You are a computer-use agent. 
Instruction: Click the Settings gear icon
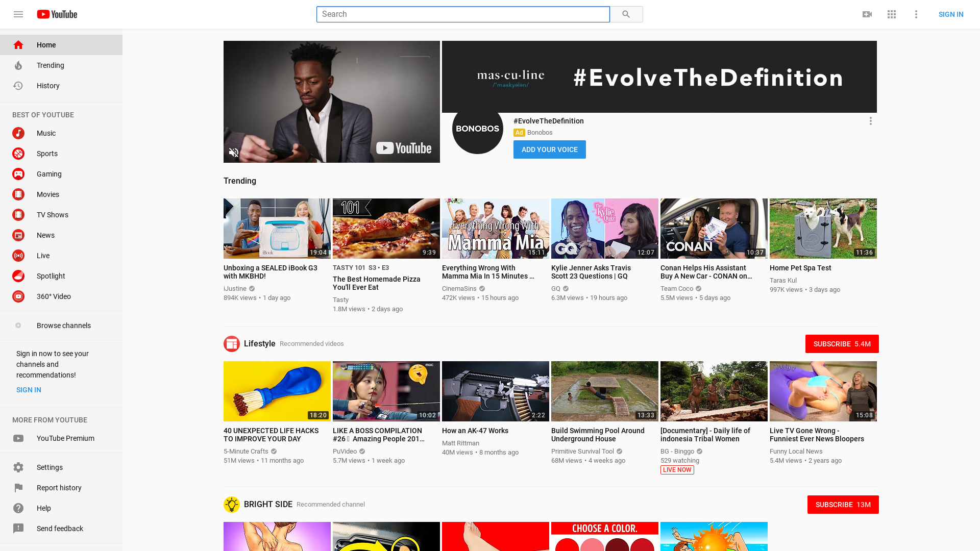[18, 467]
